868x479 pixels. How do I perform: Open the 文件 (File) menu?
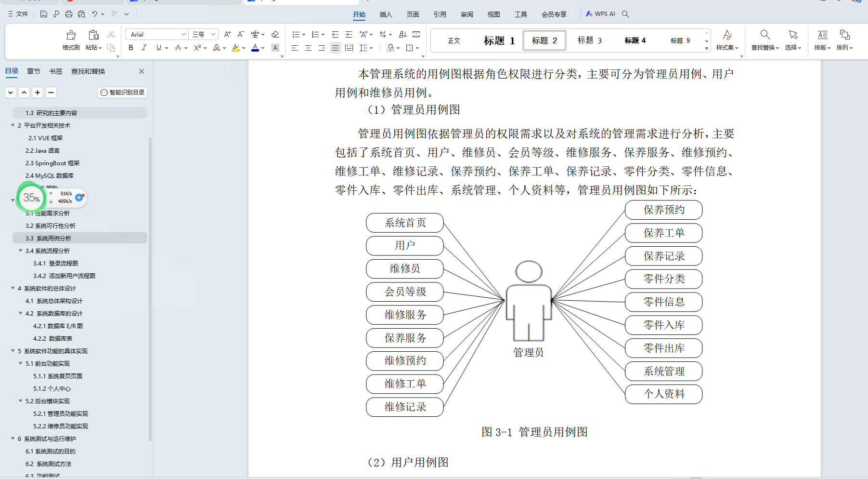pyautogui.click(x=18, y=14)
